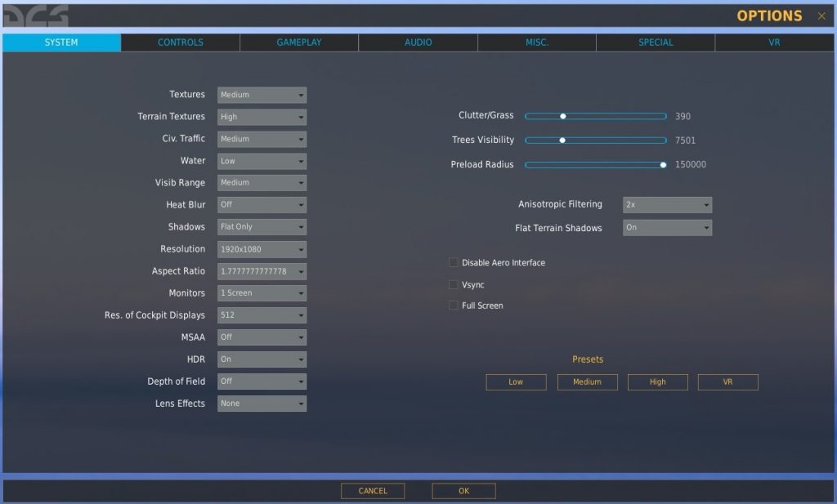Open the Anisotropic Filtering dropdown

pos(667,204)
